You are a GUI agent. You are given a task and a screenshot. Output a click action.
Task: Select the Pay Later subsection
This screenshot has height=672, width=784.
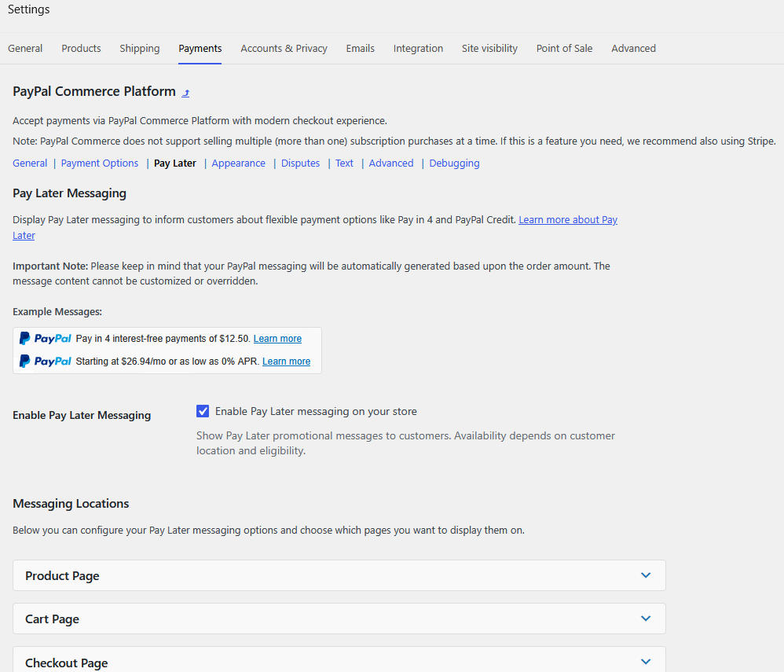[175, 163]
